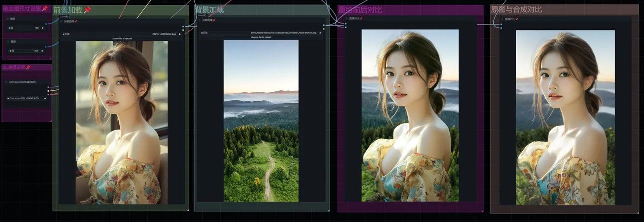Click second input port of 原图与合成对比 图像对比 node
This screenshot has height=222, width=644.
point(501,28)
